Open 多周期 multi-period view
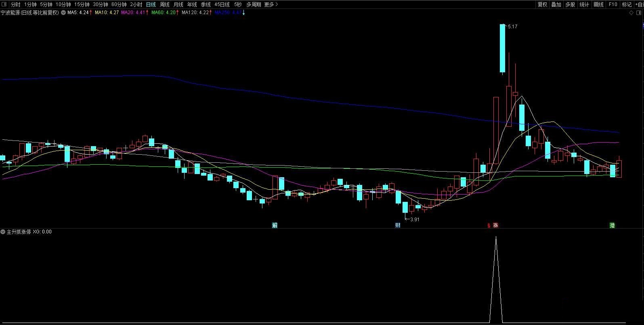The image size is (644, 325). (254, 4)
